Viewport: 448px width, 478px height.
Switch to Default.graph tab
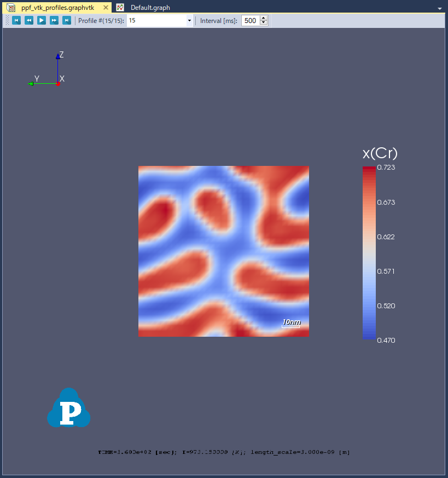click(x=150, y=8)
